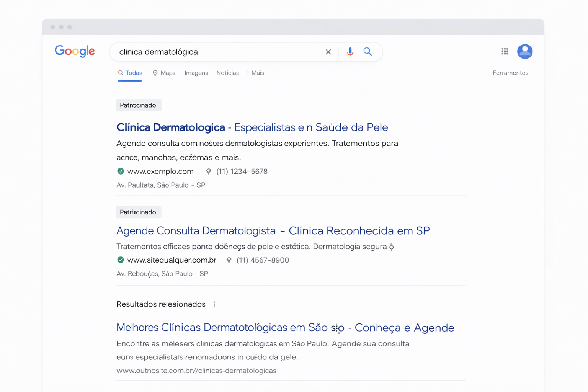Open the Melhores Clínicas Dermatotológicas result
The height and width of the screenshot is (392, 588).
point(285,328)
